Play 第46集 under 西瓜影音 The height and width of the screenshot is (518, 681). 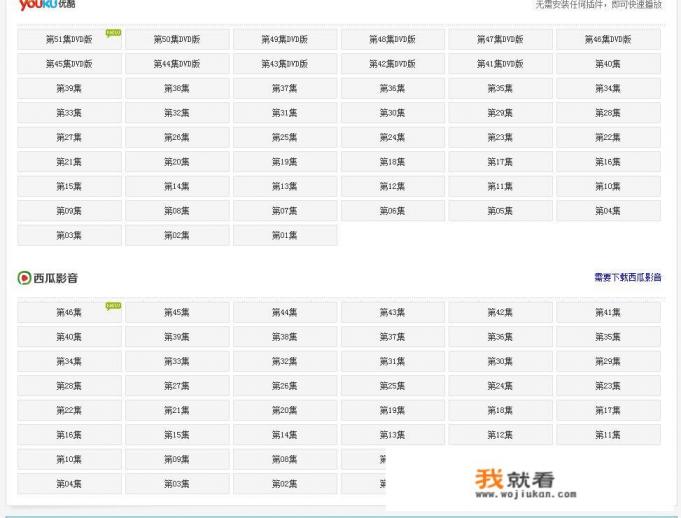click(69, 313)
